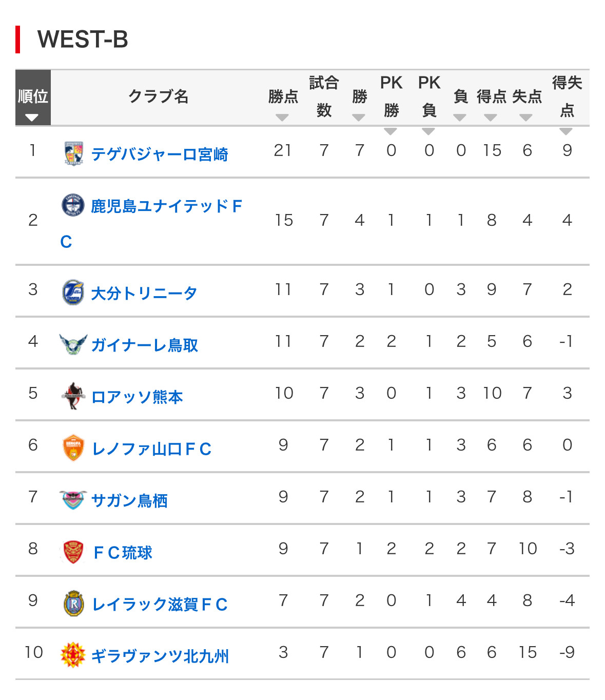This screenshot has height=700, width=605.
Task: Click the Oita Trinita club emblem
Action: click(73, 293)
